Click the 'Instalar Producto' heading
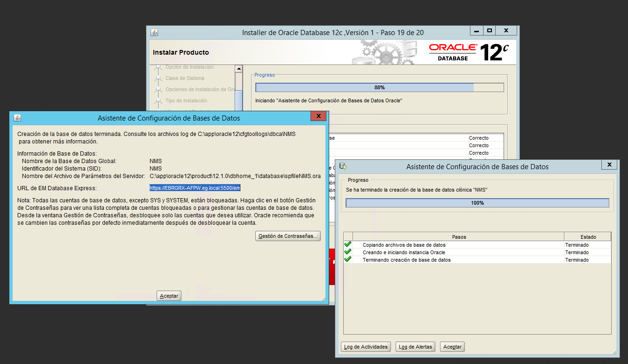 (x=181, y=52)
